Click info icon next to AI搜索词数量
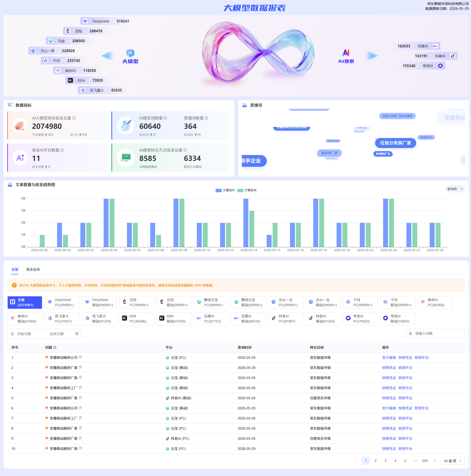The height and width of the screenshot is (476, 471). (x=165, y=118)
